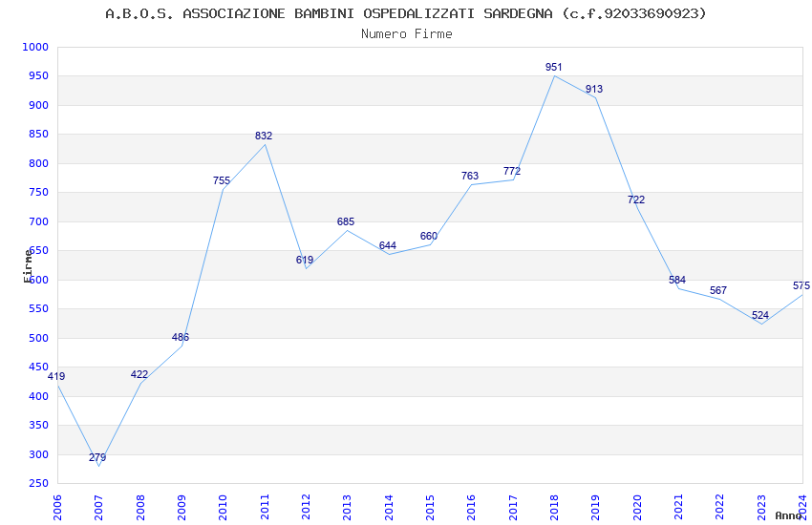Select the data label 567
The height and width of the screenshot is (525, 812).
pyautogui.click(x=718, y=290)
